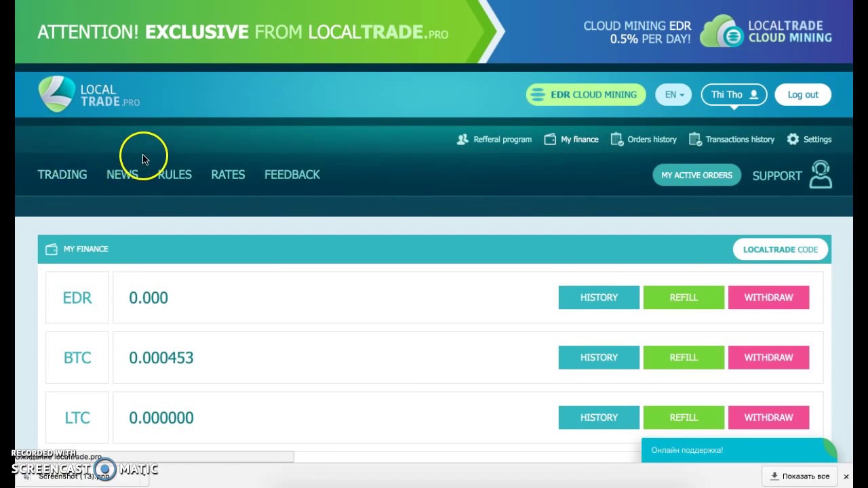Go to the TRADING section
The image size is (868, 488).
tap(62, 175)
